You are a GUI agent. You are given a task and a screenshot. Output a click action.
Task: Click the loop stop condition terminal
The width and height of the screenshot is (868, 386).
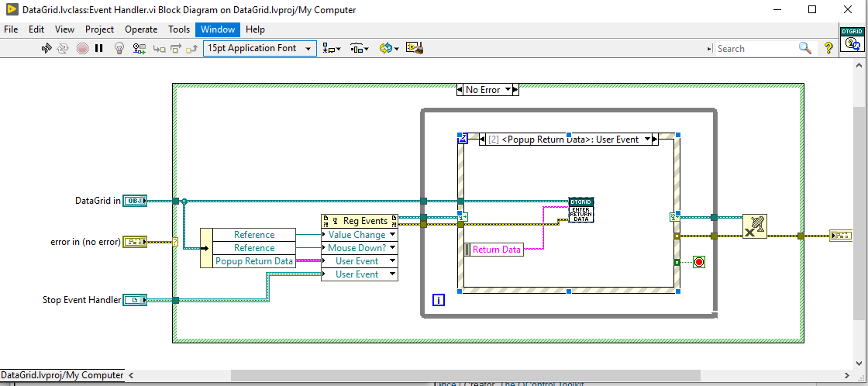tap(698, 262)
